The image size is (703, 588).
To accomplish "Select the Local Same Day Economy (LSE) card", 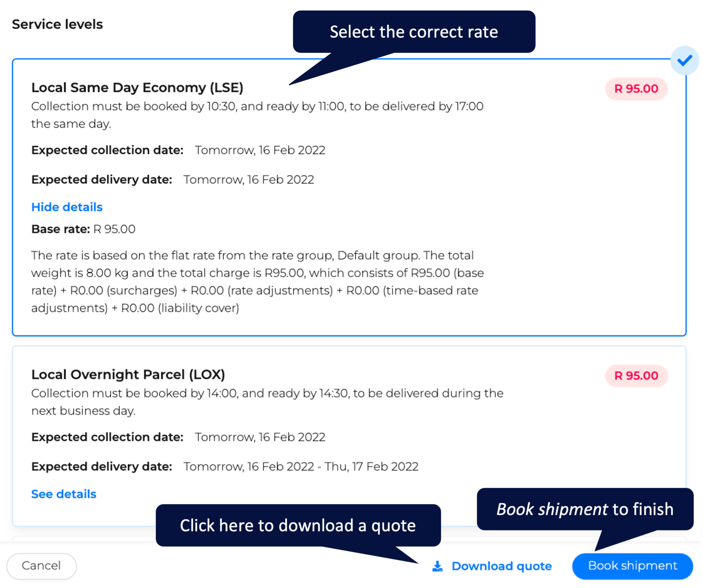I will coord(349,197).
